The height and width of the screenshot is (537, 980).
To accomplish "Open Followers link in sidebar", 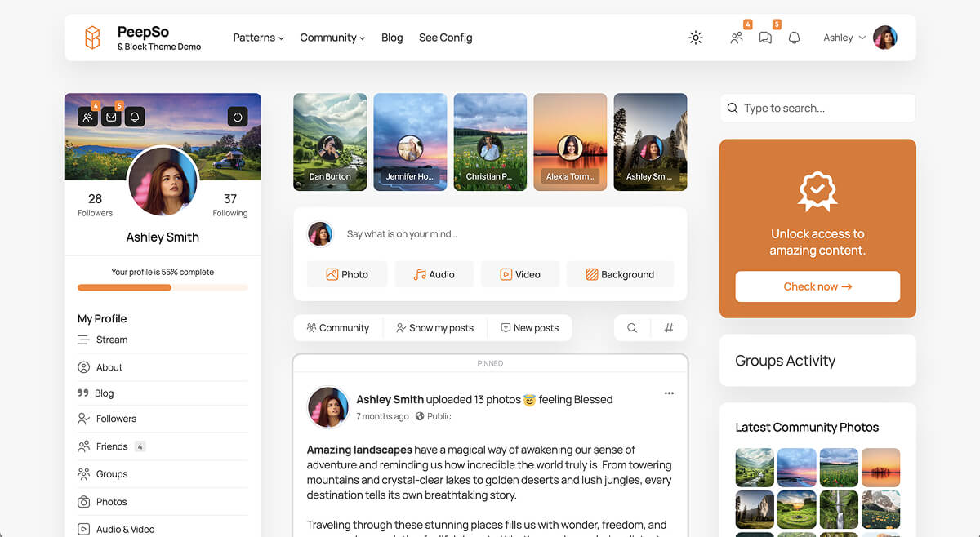I will pos(116,419).
